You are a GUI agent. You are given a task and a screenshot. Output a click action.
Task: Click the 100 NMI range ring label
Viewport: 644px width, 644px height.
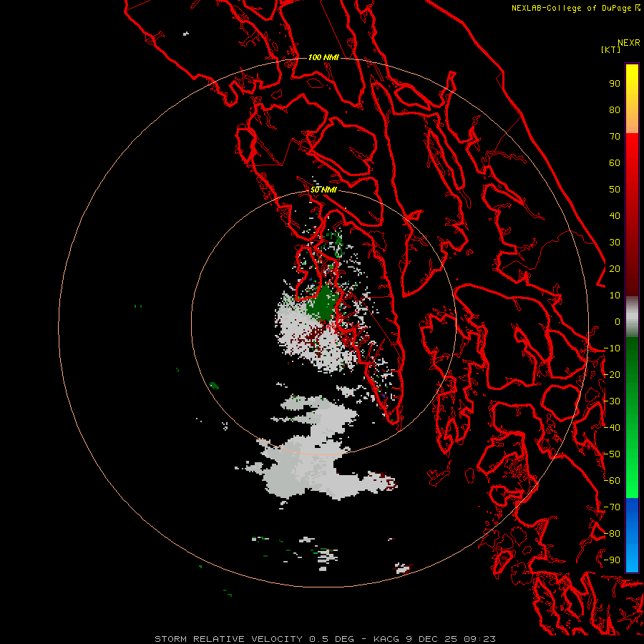point(323,57)
